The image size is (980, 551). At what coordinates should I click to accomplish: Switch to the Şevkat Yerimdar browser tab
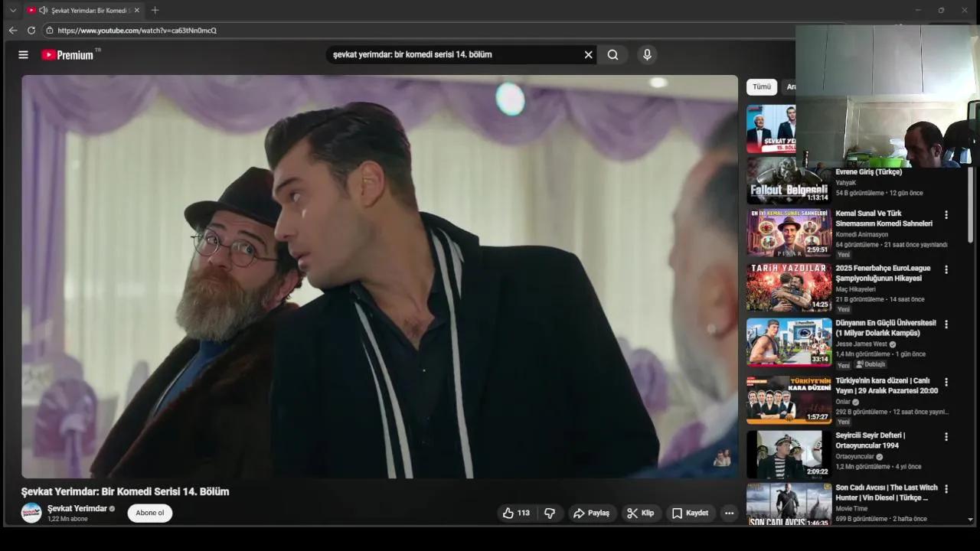point(83,10)
